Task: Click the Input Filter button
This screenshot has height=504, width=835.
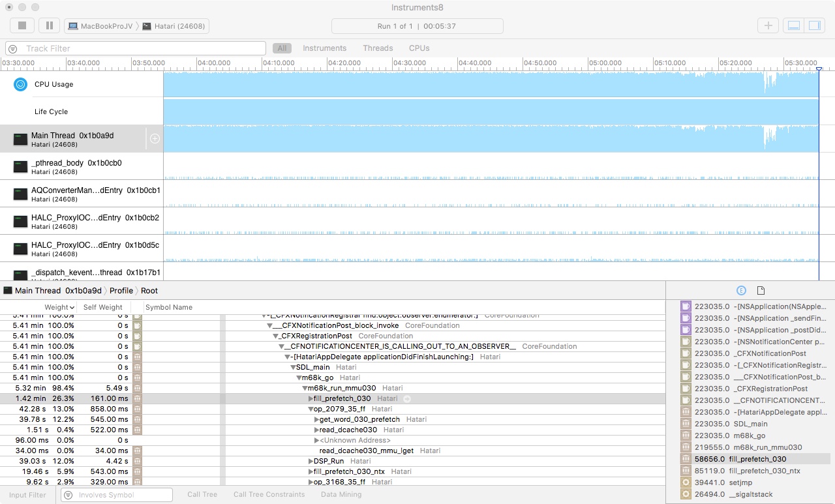Action: (x=27, y=494)
